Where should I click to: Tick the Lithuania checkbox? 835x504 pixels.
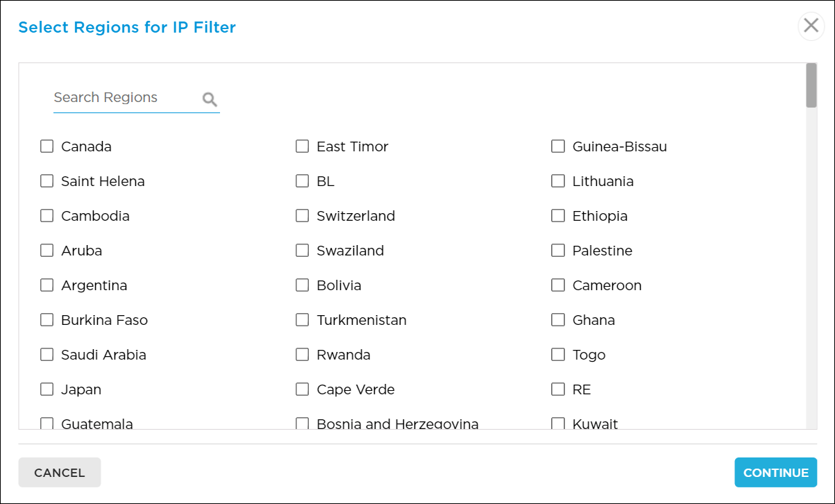point(557,180)
